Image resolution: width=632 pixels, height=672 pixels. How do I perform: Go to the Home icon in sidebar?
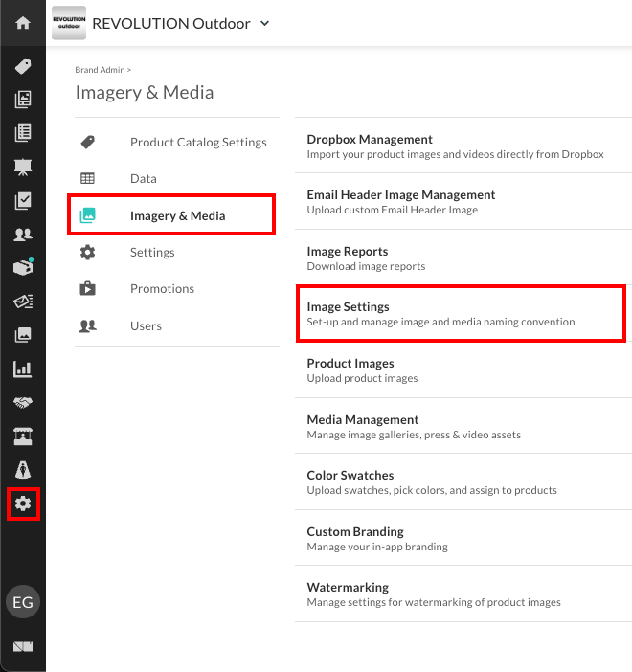pyautogui.click(x=23, y=23)
